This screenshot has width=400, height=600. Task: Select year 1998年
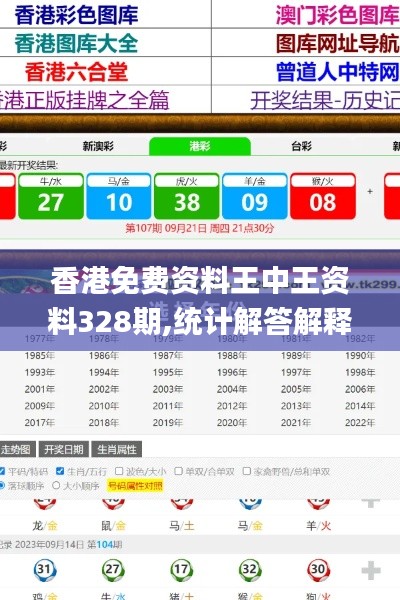[360, 372]
